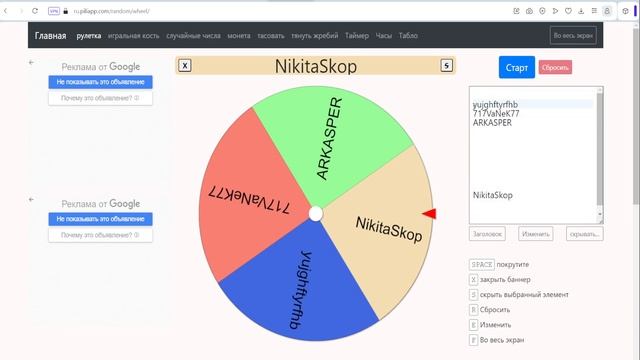Viewport: 640px width, 360px height.
Task: Click the lower Почему это объявление? link
Action: (100, 236)
